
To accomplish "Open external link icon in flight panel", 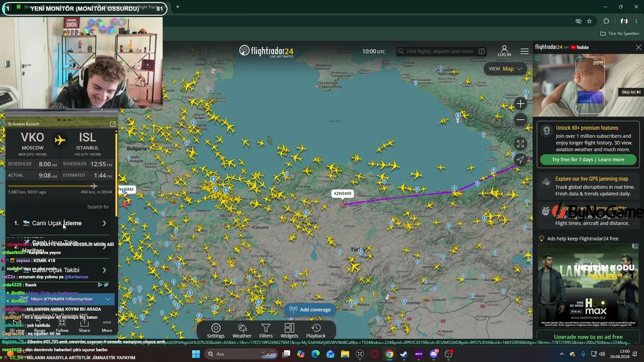I will tap(113, 124).
